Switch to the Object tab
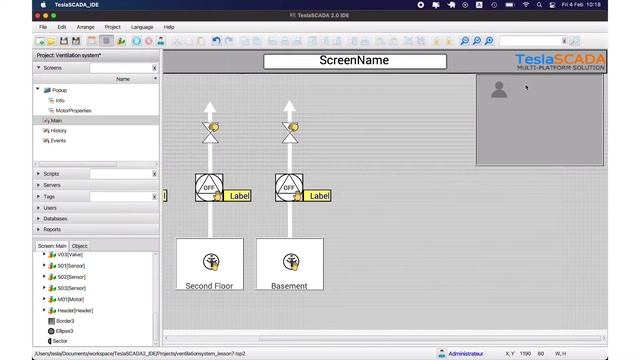The image size is (640, 360). coord(80,246)
